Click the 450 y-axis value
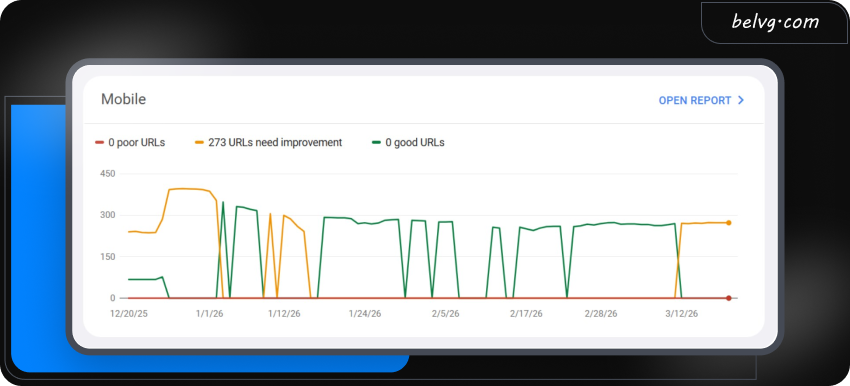850x386 pixels. [x=108, y=174]
